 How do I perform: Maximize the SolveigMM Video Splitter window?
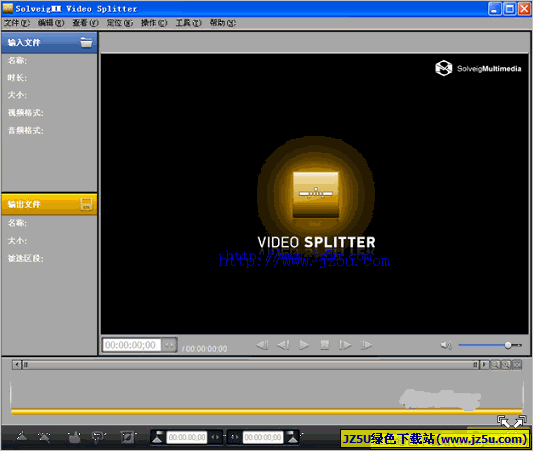(x=510, y=9)
